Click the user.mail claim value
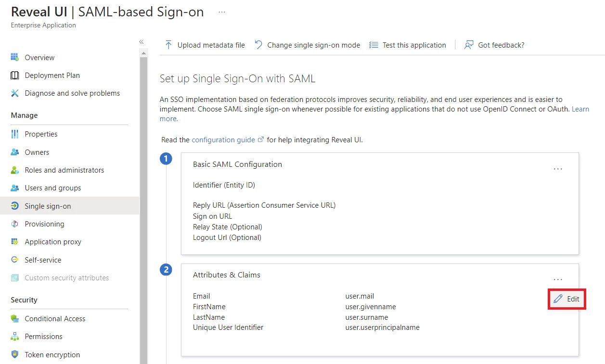This screenshot has width=605, height=364. coord(360,296)
